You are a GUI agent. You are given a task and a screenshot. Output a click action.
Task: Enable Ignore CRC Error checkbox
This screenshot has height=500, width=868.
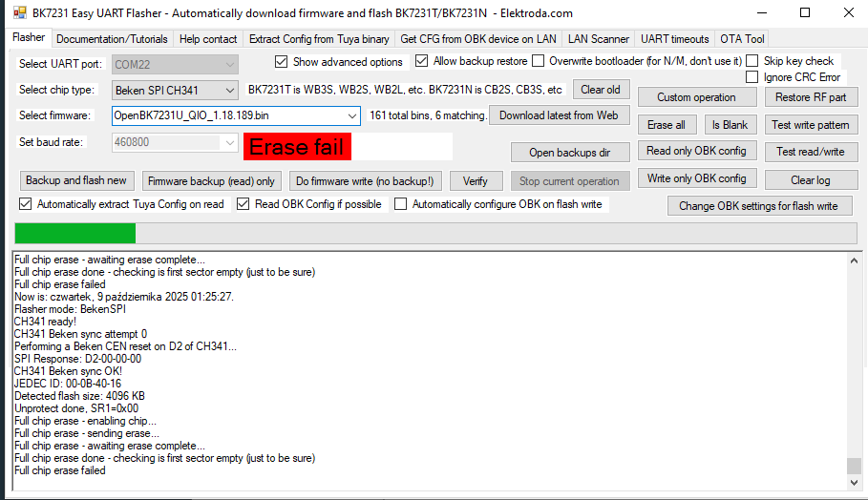[752, 77]
